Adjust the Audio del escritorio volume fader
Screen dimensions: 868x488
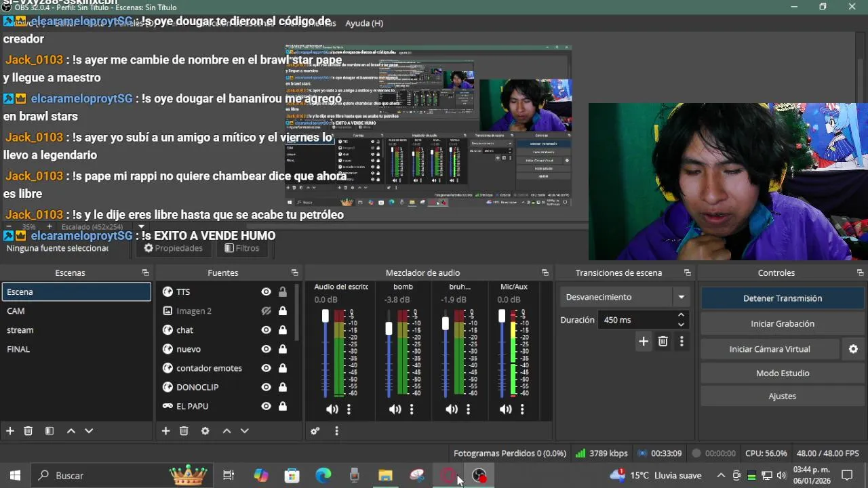(325, 315)
